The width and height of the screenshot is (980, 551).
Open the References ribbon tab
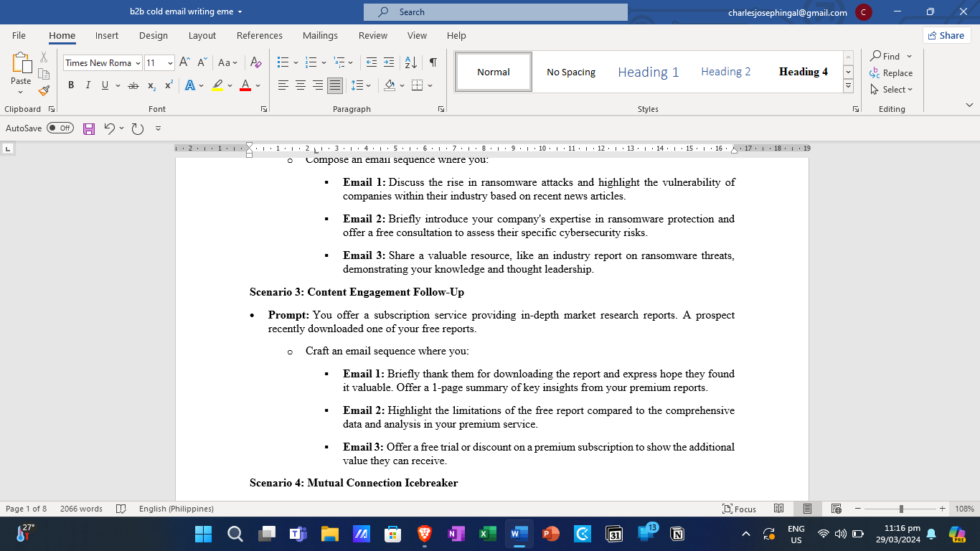pos(260,35)
